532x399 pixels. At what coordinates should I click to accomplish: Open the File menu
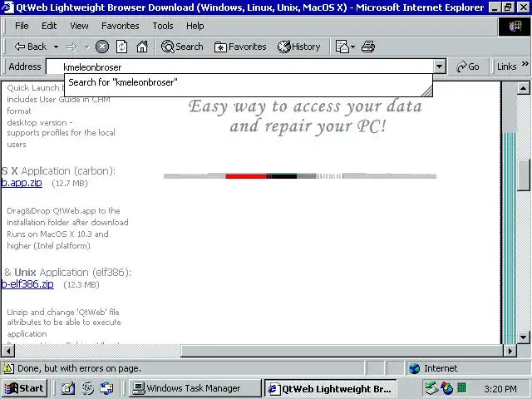pos(22,26)
